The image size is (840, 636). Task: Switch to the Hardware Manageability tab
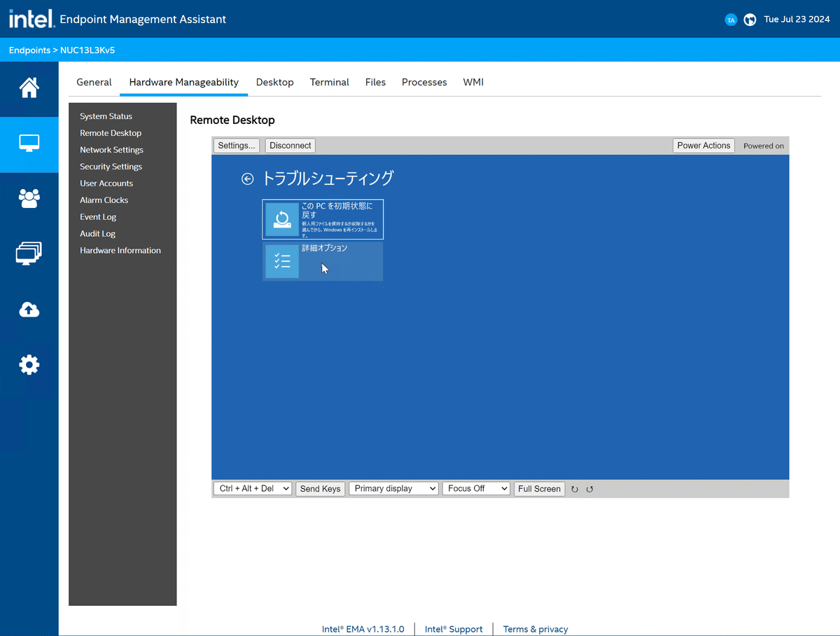(x=184, y=82)
